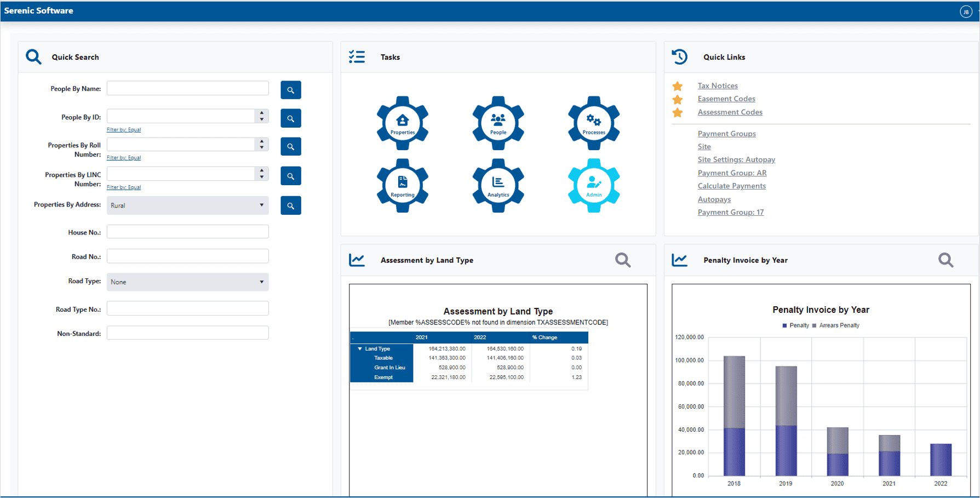Open the JB user profile menu
This screenshot has height=498, width=980.
tap(966, 11)
